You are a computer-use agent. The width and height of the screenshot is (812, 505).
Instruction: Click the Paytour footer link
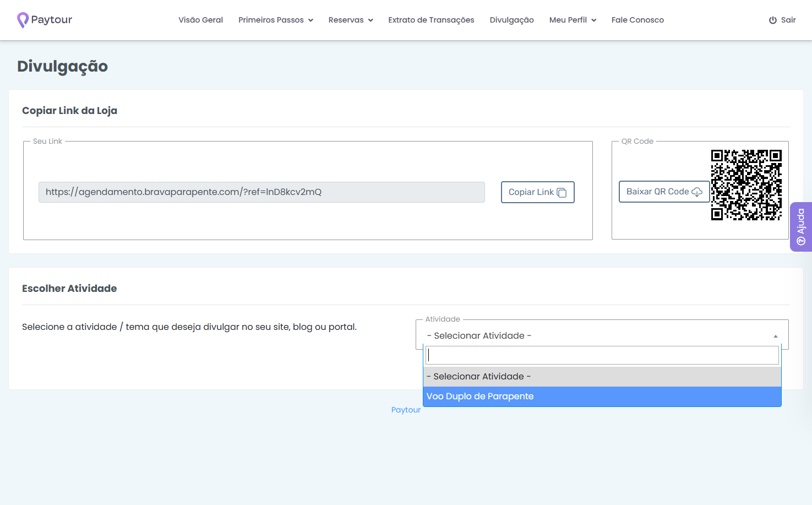406,410
